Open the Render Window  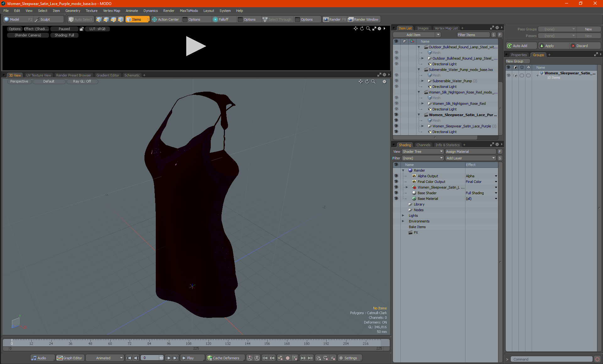tap(363, 19)
